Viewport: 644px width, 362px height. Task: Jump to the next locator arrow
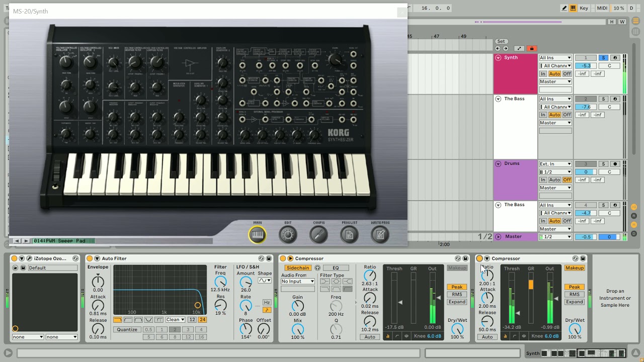(505, 49)
